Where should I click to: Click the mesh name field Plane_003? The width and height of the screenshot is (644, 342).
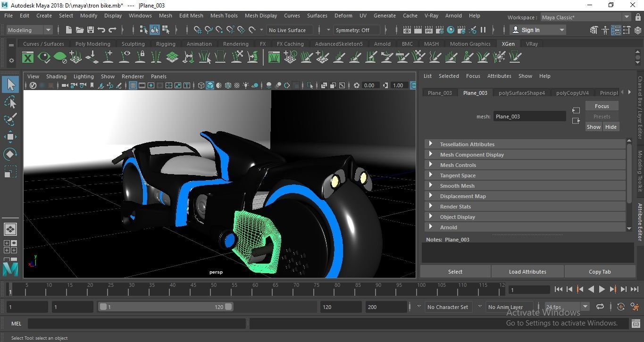[529, 117]
